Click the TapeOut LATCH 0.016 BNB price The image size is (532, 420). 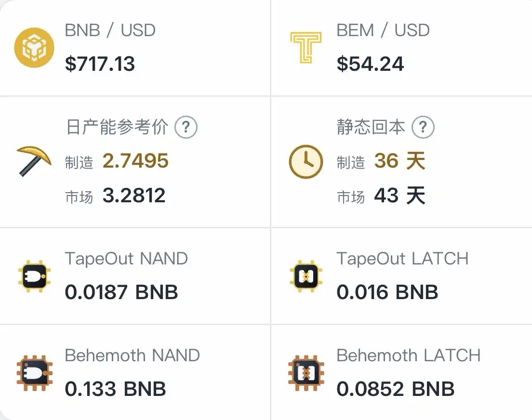pos(387,292)
